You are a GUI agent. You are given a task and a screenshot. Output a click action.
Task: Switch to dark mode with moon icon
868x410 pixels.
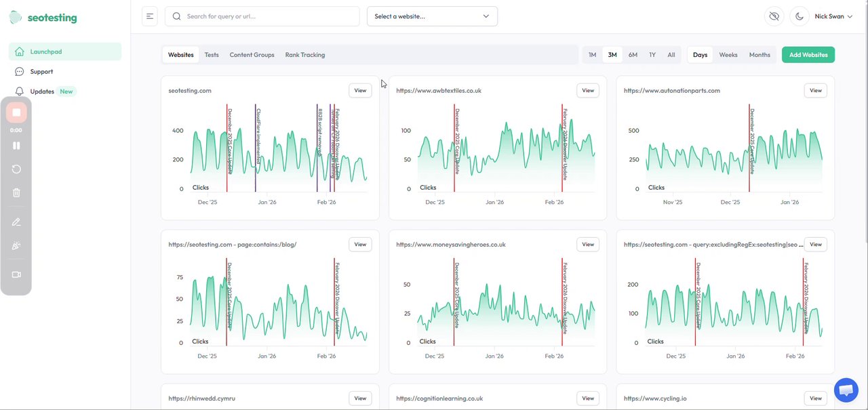point(800,16)
